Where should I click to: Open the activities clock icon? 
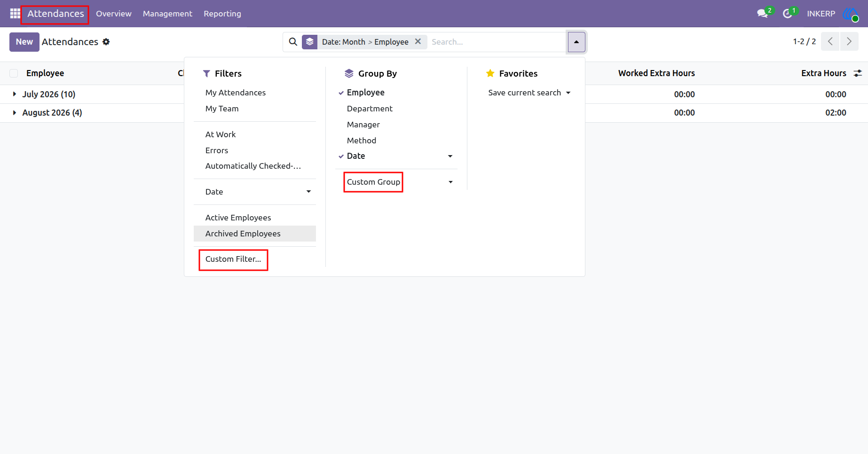[x=787, y=14]
